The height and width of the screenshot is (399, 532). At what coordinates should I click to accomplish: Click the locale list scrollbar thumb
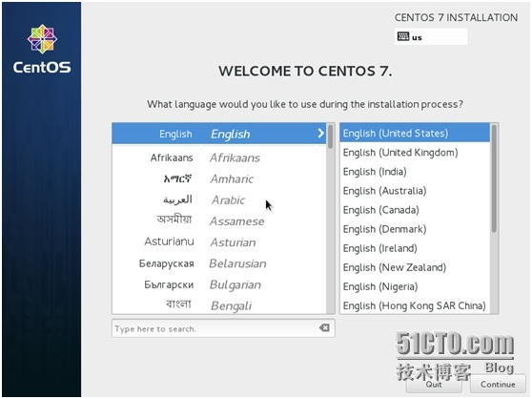click(494, 178)
